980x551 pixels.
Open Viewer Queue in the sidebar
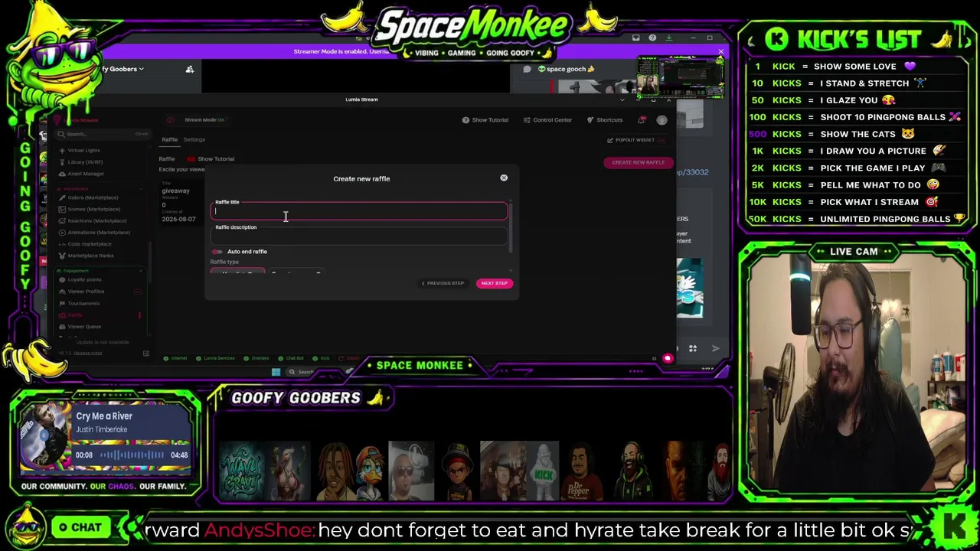point(84,327)
